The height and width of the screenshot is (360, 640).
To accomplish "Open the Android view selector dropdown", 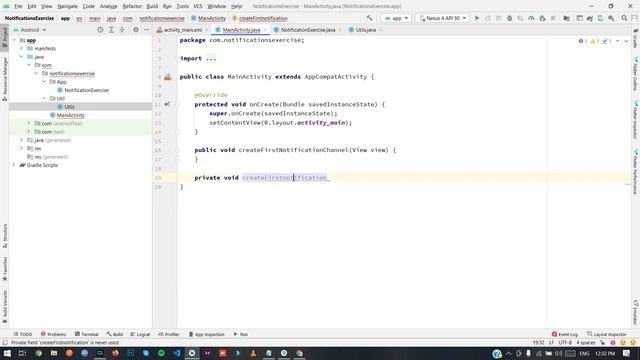I will click(29, 30).
